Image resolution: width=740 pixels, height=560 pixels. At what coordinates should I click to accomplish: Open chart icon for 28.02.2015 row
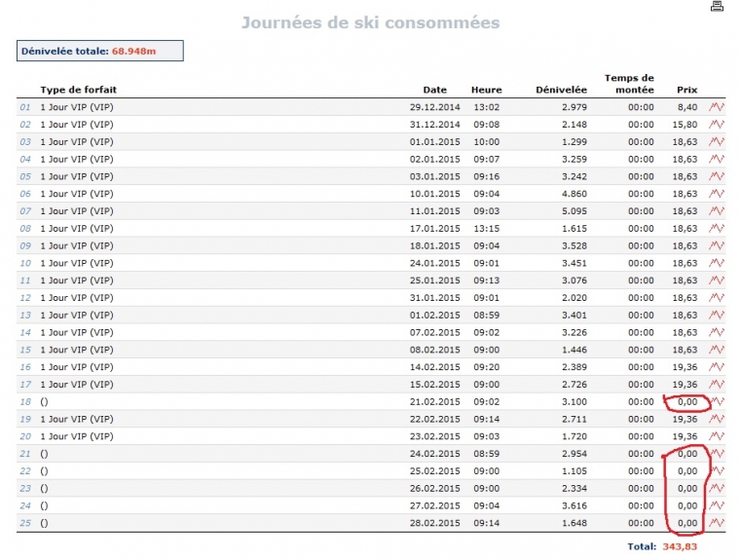717,523
